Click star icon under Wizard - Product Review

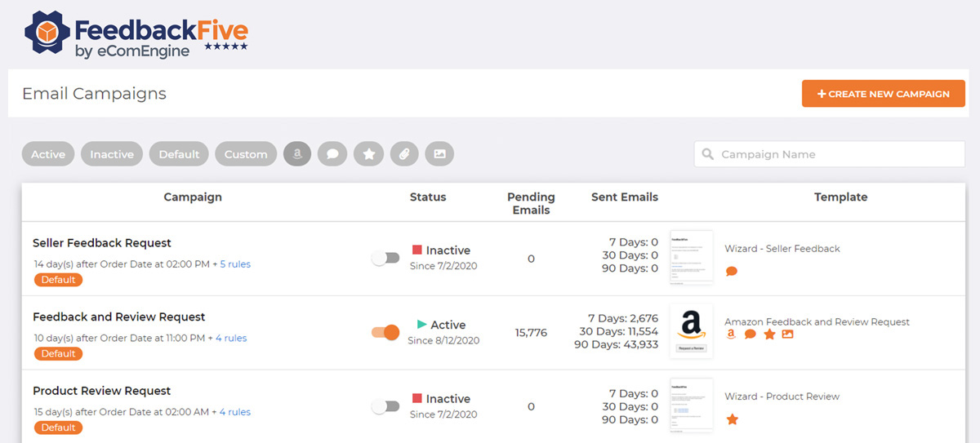(x=732, y=419)
